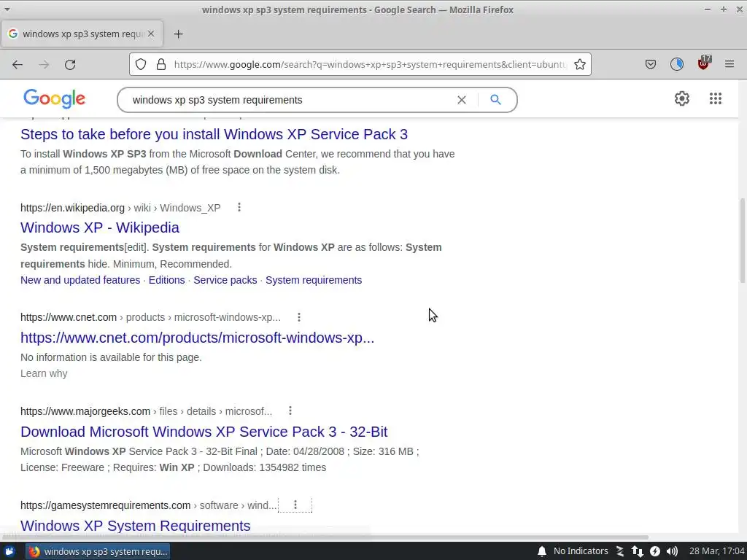The width and height of the screenshot is (747, 560).
Task: Open the cnet.com products result link
Action: 197,338
